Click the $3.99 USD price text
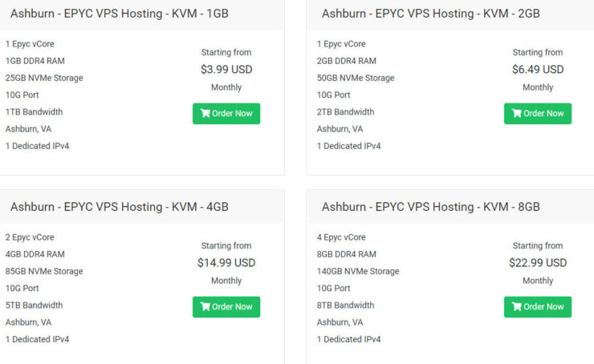 click(x=226, y=70)
